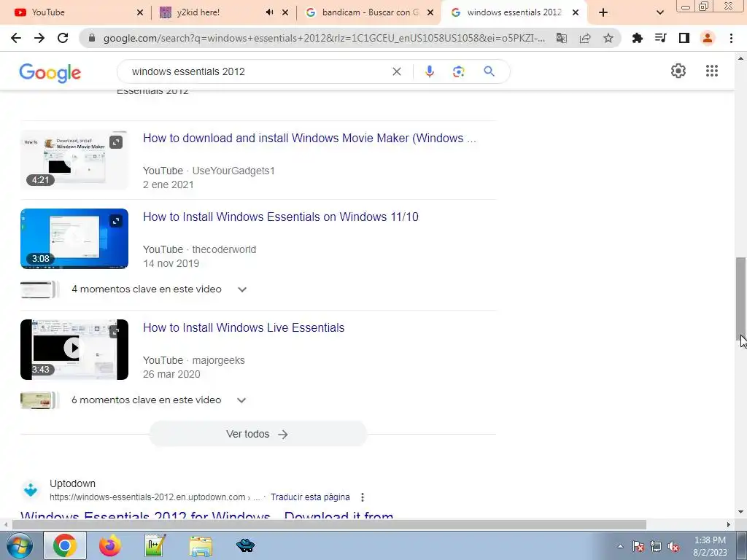Open the taskbar clock showing 1:38 PM
This screenshot has height=560, width=747.
click(x=710, y=546)
